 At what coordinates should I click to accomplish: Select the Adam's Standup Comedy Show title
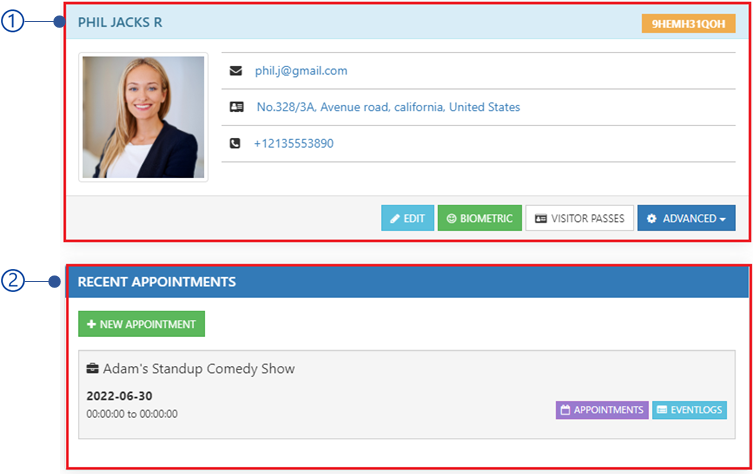click(199, 368)
